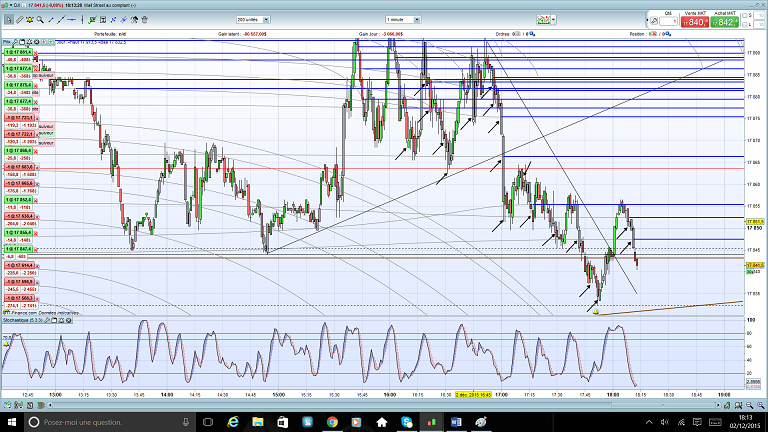Click the Position settings gear icon
Screen dimensions: 768x432
(668, 34)
